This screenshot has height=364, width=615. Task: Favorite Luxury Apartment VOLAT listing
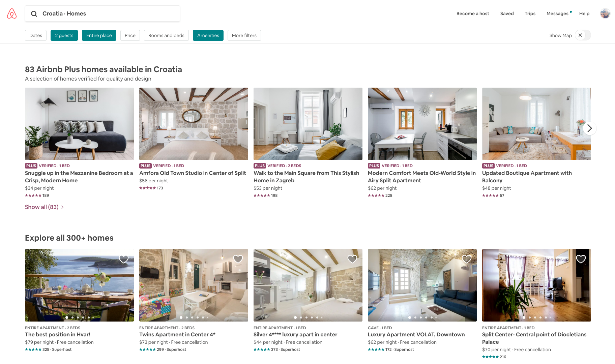467,259
